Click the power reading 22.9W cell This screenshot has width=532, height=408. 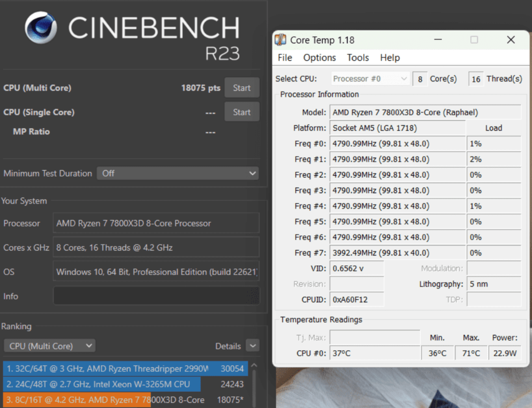(505, 353)
